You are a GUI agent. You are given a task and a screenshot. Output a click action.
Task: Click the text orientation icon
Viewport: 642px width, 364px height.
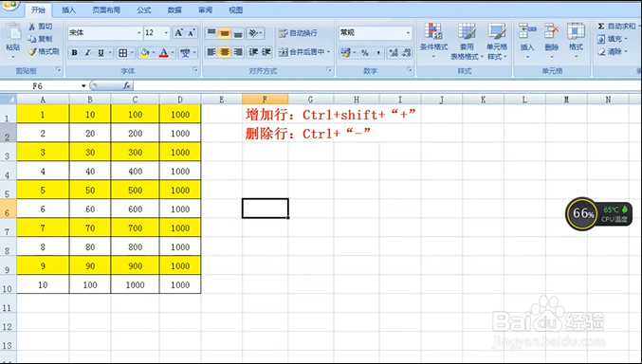click(x=253, y=33)
